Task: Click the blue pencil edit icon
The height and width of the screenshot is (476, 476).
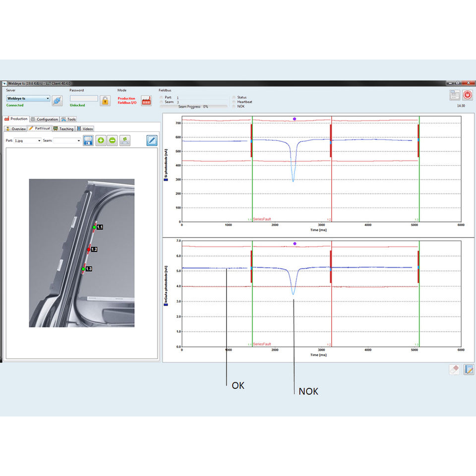Action: [x=152, y=140]
